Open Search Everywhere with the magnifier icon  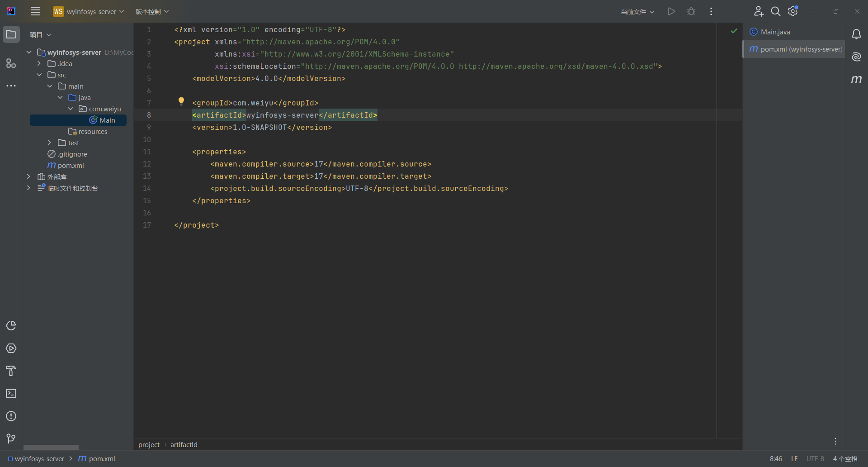776,11
